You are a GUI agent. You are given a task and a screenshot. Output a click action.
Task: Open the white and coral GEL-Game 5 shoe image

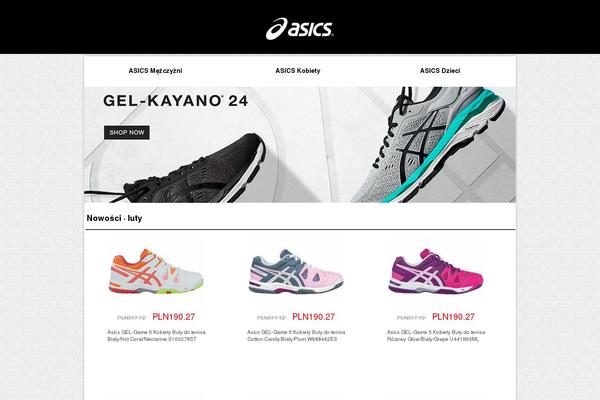[156, 271]
